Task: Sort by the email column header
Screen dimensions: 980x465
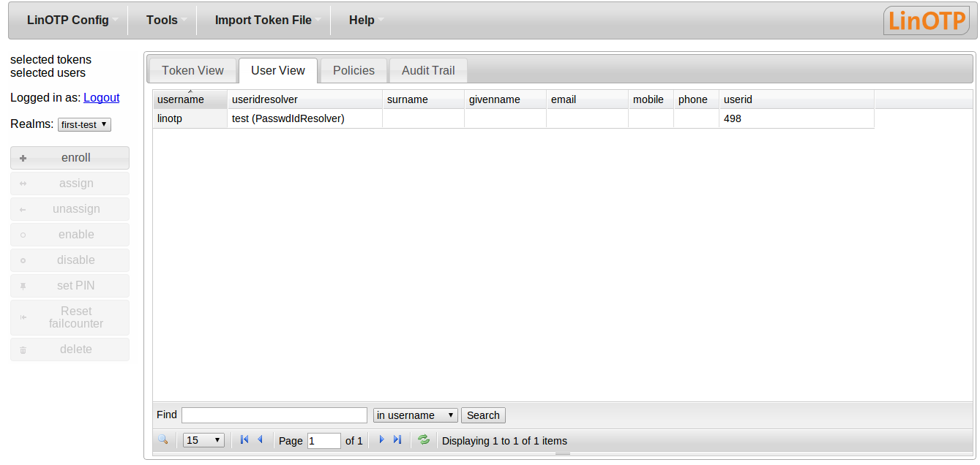Action: [587, 99]
